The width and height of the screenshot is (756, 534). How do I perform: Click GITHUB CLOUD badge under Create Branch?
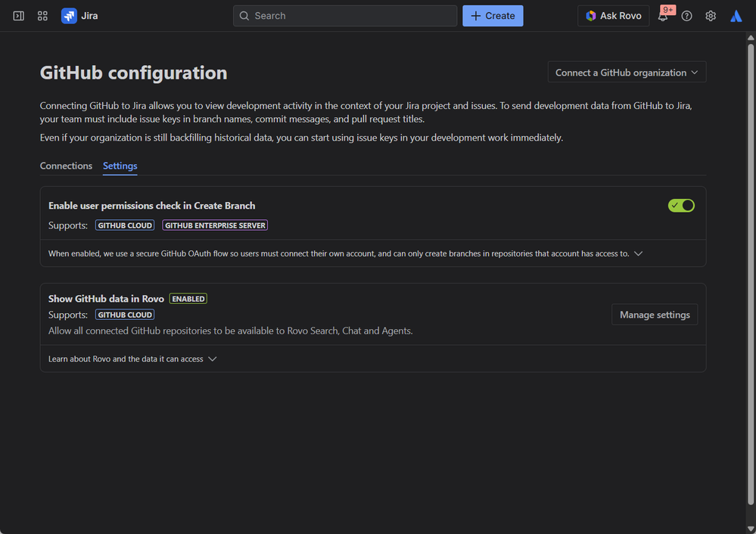coord(125,225)
